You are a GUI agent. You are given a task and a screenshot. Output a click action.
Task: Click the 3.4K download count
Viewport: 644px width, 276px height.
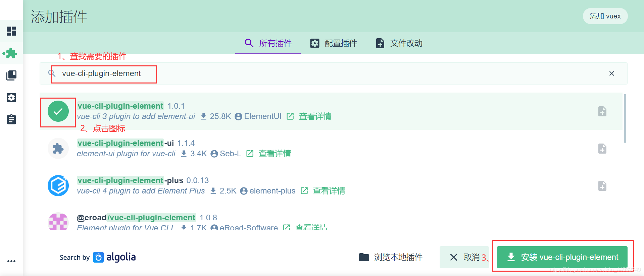[x=198, y=154]
